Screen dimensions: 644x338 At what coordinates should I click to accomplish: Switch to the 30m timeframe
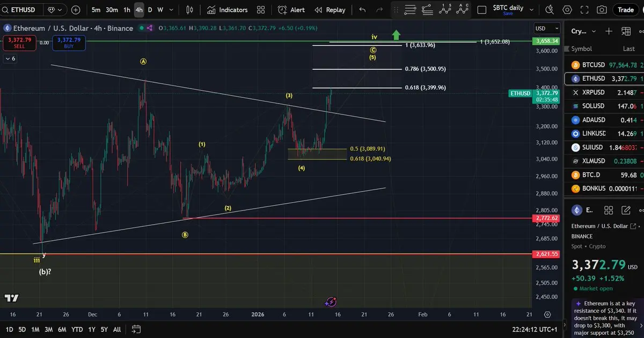click(112, 10)
